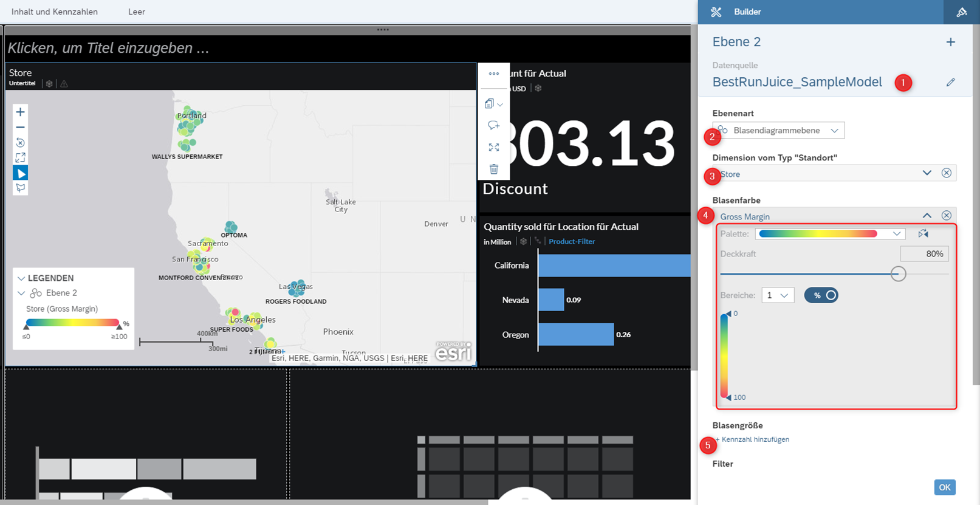Edit data source with pencil icon
Screen dimensions: 980x505
(951, 82)
